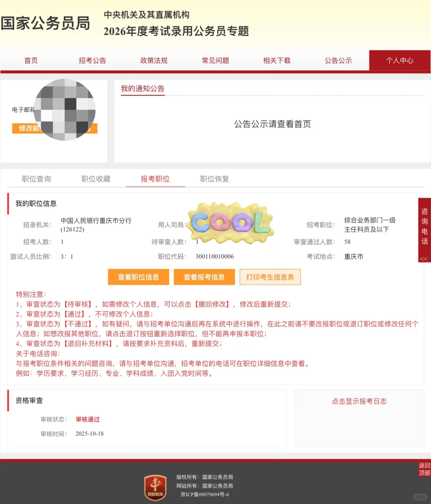Go to 相关下载
The image size is (431, 504).
point(277,60)
